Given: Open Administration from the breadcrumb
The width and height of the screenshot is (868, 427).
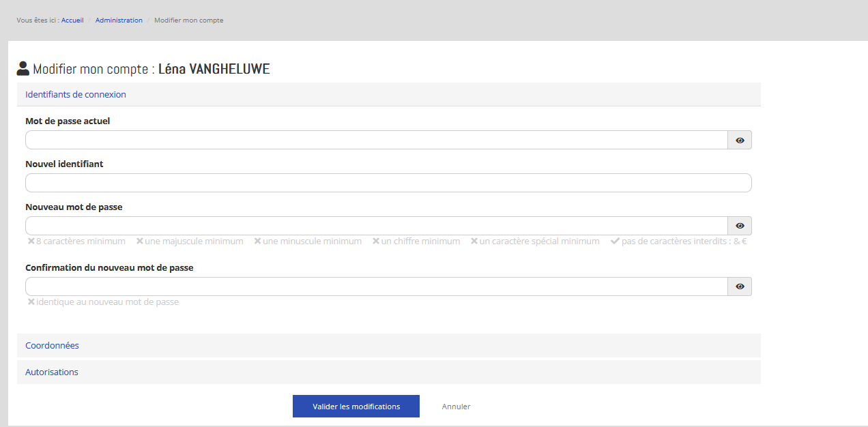Looking at the screenshot, I should [x=119, y=20].
